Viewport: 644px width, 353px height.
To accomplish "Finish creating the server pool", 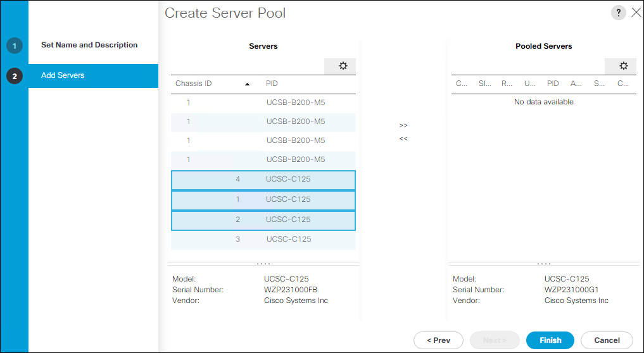I will [550, 340].
